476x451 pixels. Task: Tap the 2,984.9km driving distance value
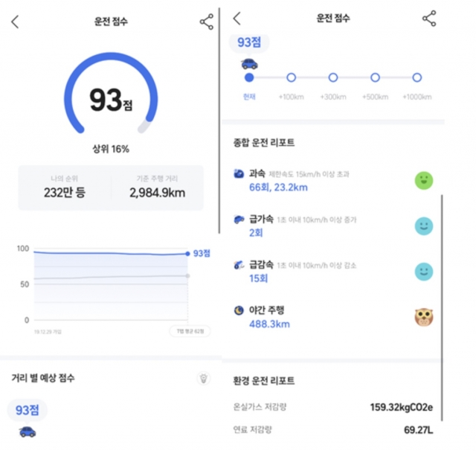[157, 193]
